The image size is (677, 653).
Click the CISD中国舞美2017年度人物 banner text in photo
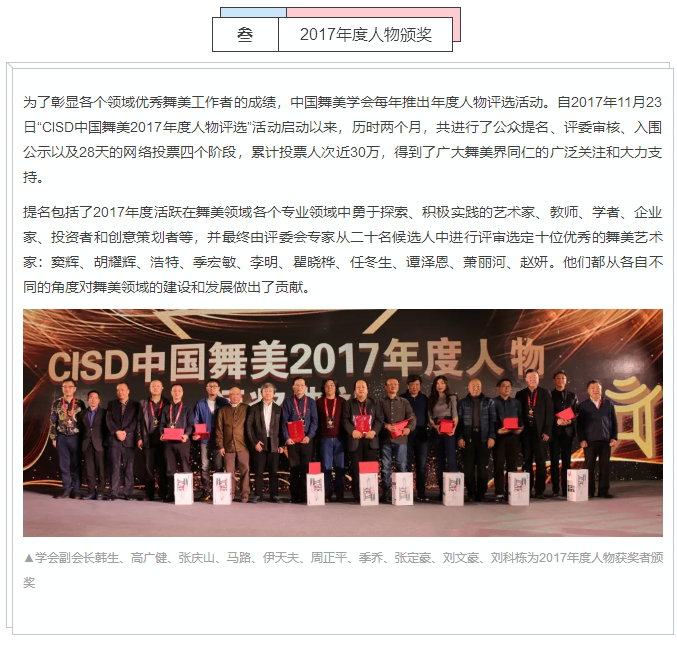tap(296, 361)
